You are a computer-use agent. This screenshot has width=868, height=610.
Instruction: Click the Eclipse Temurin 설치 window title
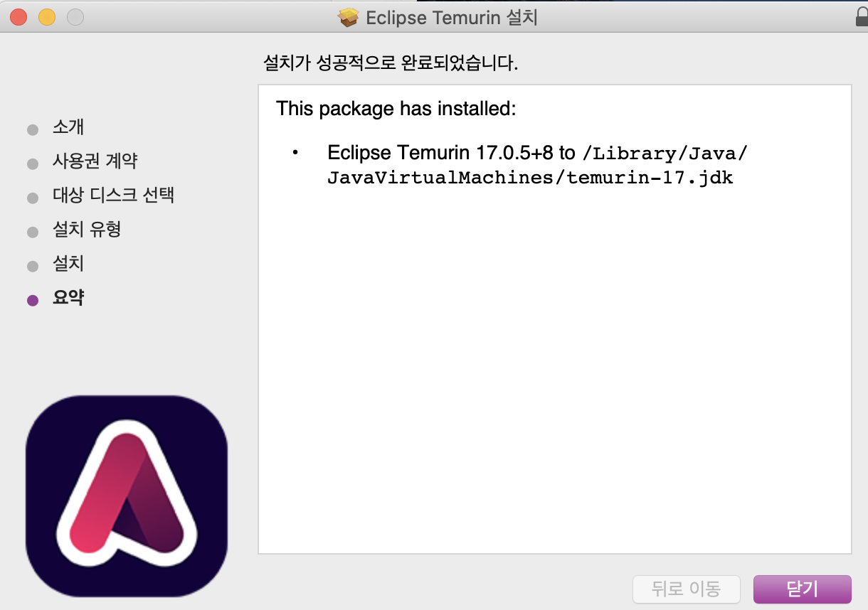pyautogui.click(x=451, y=17)
